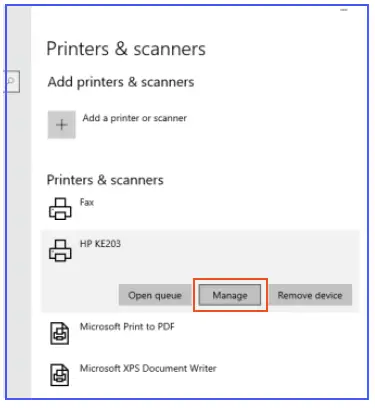Click the Manage button
Image resolution: width=375 pixels, height=408 pixels.
click(230, 295)
